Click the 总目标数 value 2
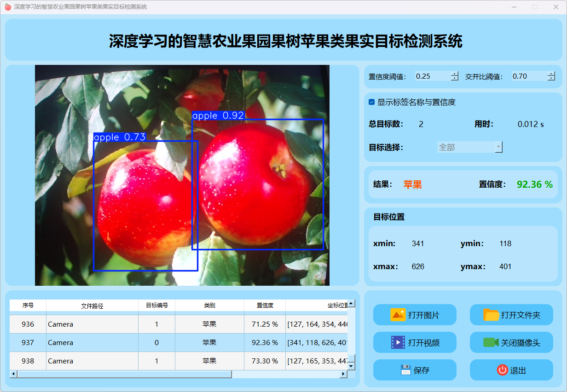The width and height of the screenshot is (567, 392). click(421, 124)
